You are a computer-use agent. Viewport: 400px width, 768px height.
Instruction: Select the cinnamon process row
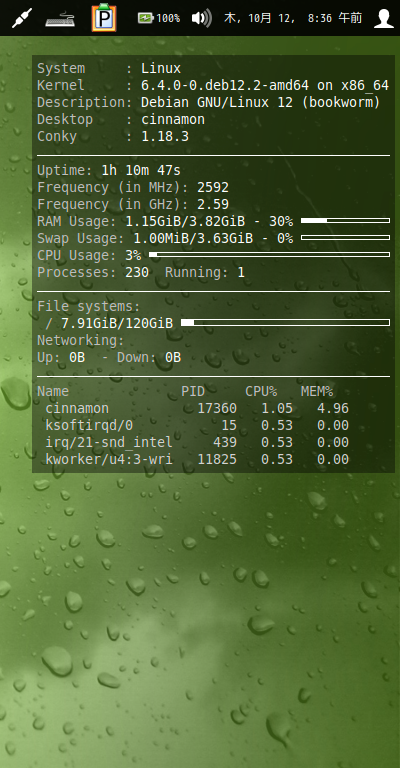197,408
